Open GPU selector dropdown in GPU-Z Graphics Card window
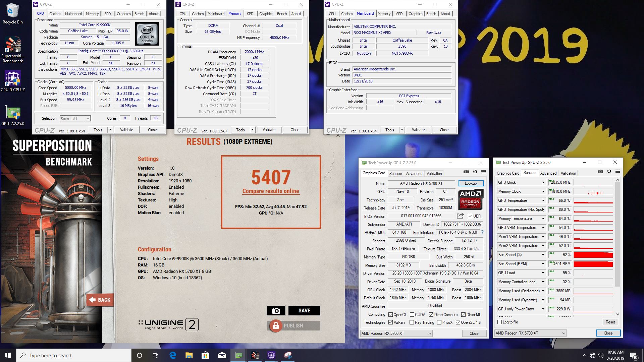Image resolution: width=644 pixels, height=362 pixels. pyautogui.click(x=396, y=334)
